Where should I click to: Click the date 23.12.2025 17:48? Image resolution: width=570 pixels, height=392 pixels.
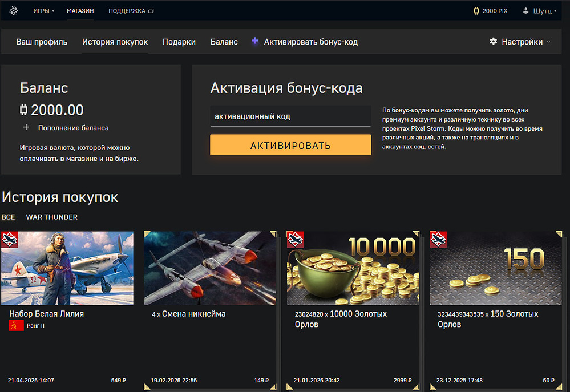(459, 381)
